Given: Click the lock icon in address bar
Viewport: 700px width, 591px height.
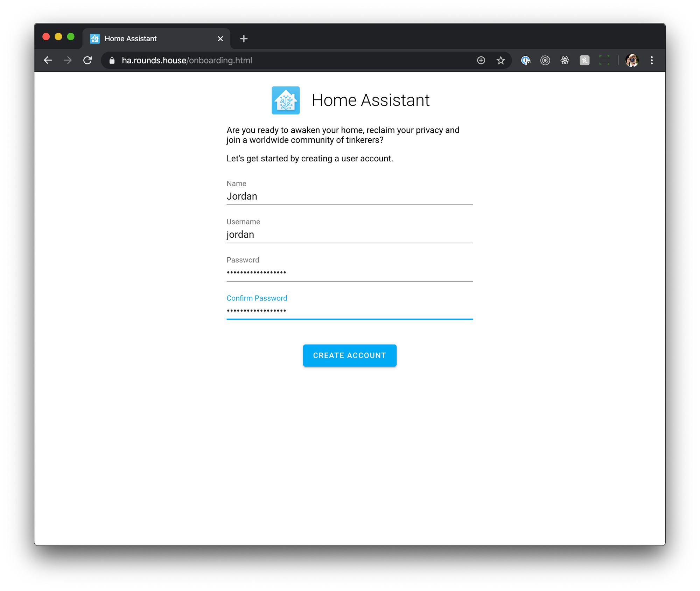Looking at the screenshot, I should coord(112,61).
